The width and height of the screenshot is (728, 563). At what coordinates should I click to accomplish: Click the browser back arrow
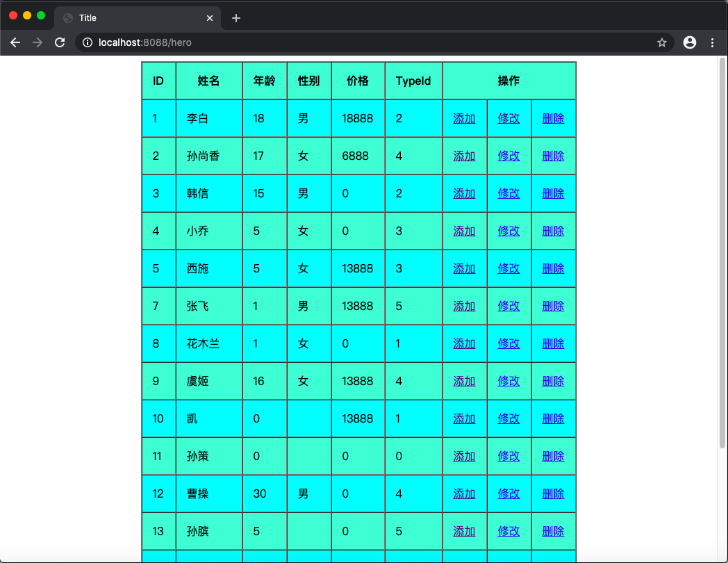(15, 42)
